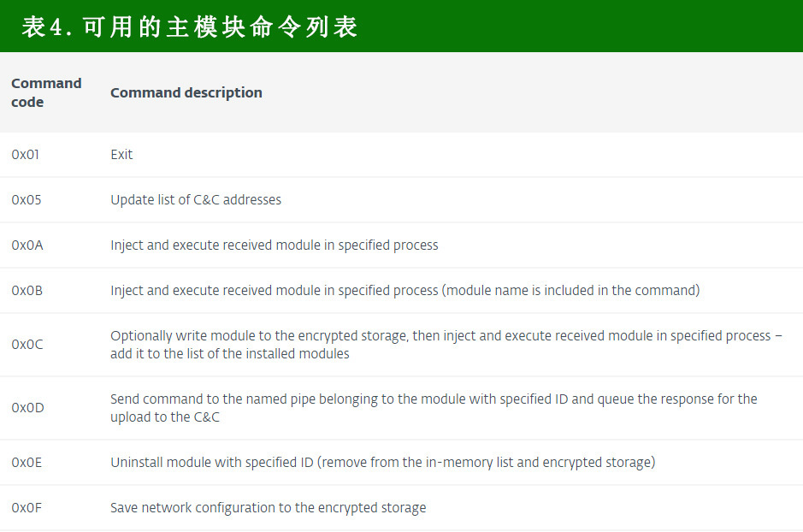Image resolution: width=803 pixels, height=532 pixels.
Task: Click the Command code column header
Action: (x=46, y=92)
